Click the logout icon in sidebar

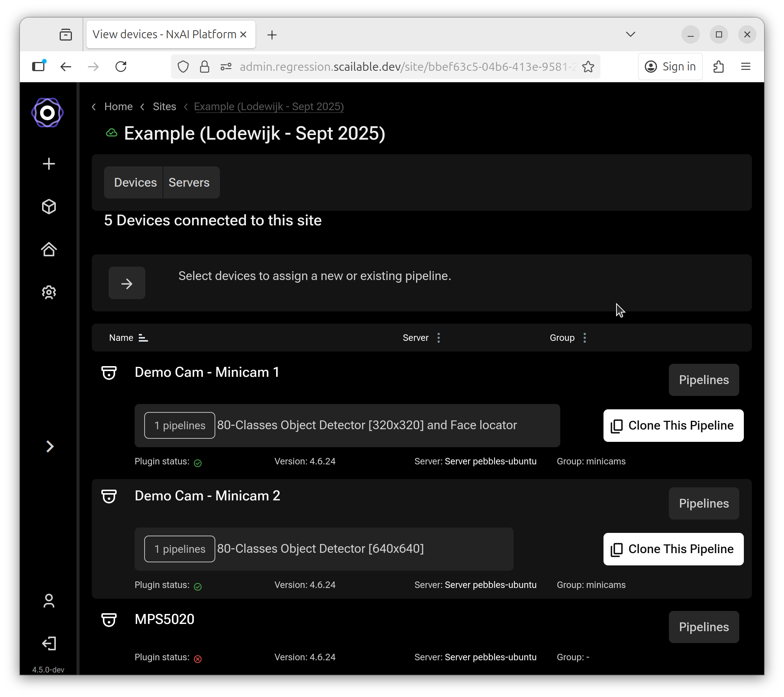[x=49, y=643]
